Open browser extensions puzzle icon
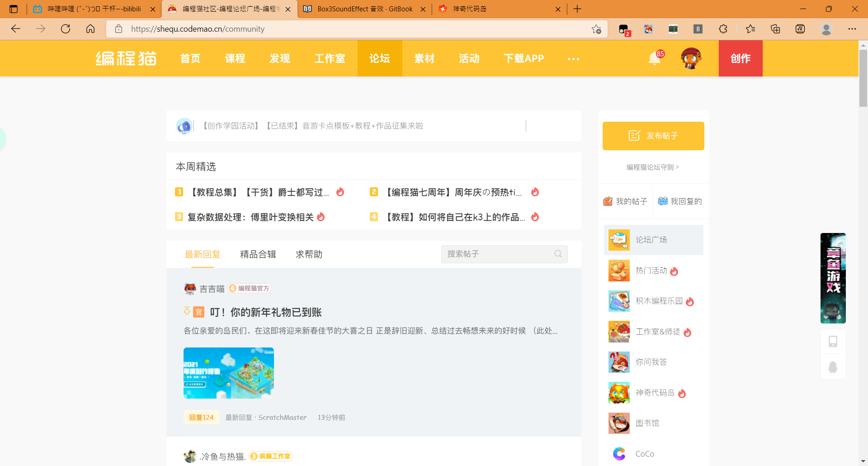This screenshot has height=466, width=868. [723, 29]
